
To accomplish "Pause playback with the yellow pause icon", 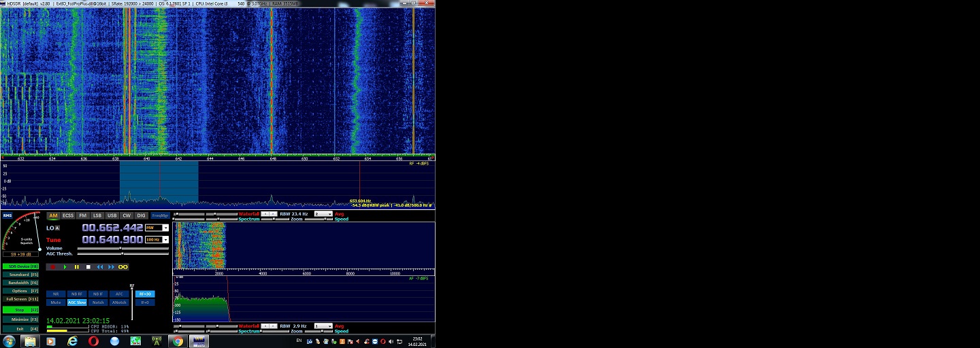I will pos(76,267).
